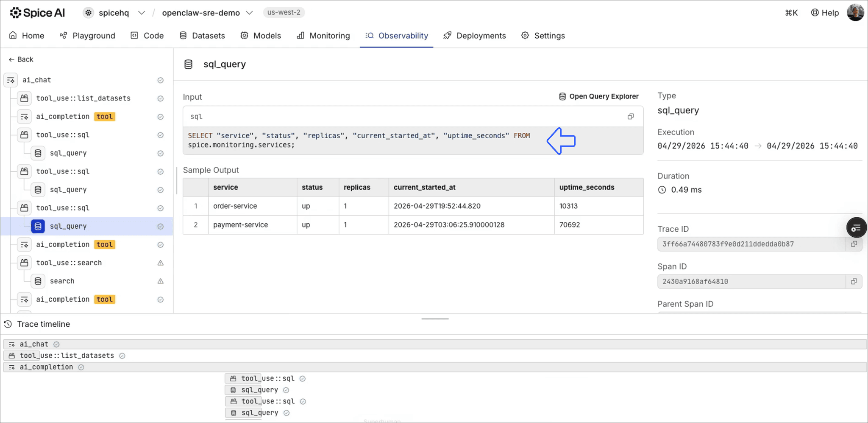Select the ai_completion bar in trace timeline

pyautogui.click(x=435, y=367)
